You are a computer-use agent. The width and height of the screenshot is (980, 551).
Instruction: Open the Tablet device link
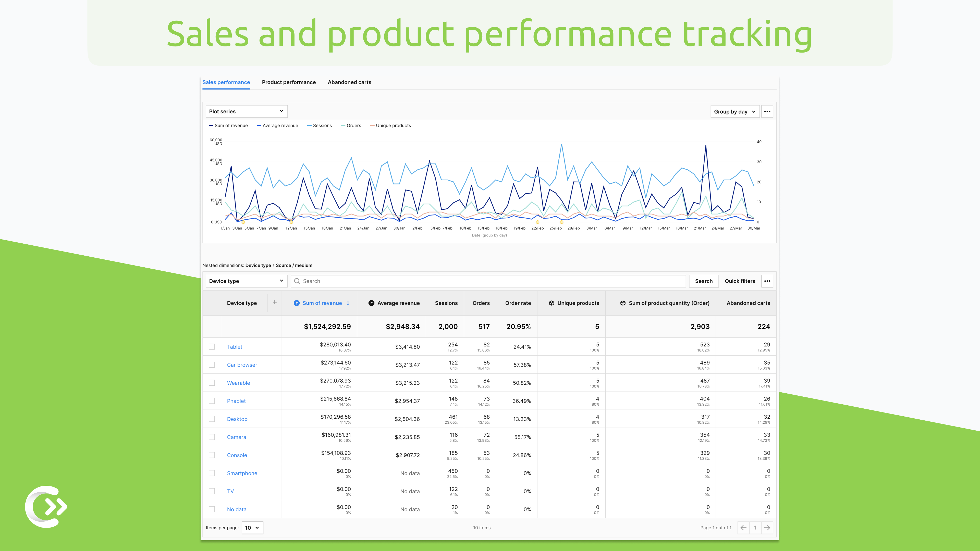point(234,347)
